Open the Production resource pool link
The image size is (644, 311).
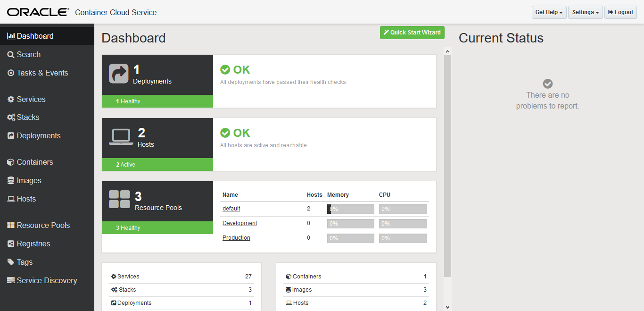pyautogui.click(x=236, y=238)
